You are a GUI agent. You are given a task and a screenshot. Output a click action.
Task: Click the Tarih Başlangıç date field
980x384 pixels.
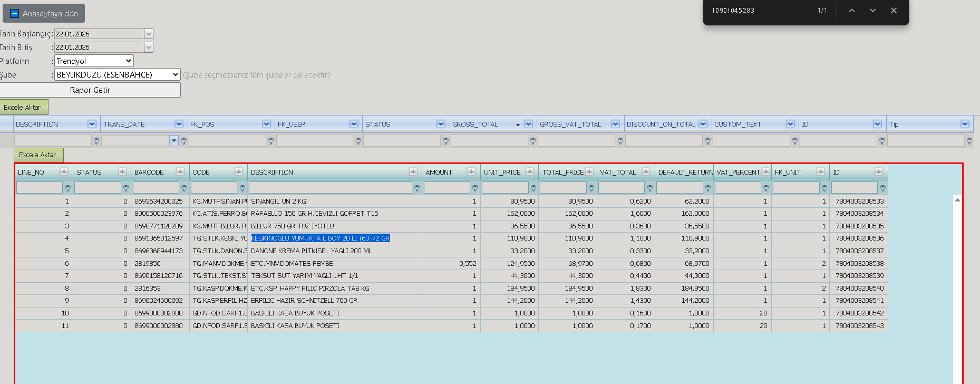point(99,34)
